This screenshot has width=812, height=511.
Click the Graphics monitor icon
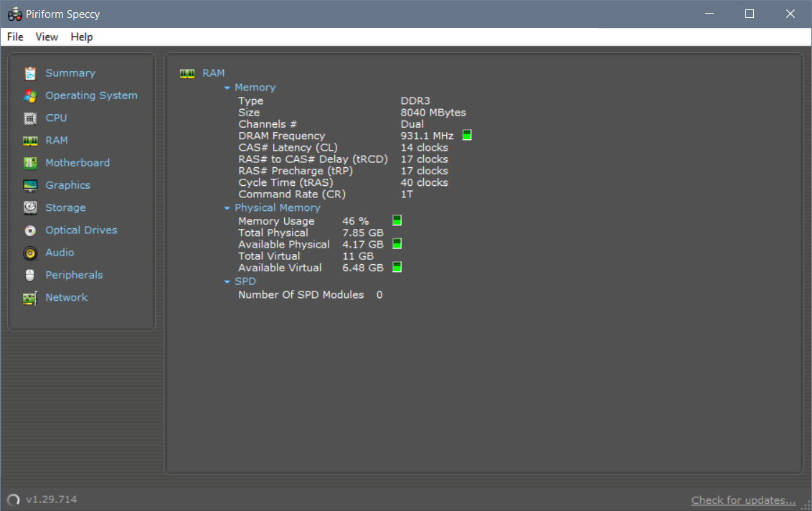pos(30,186)
